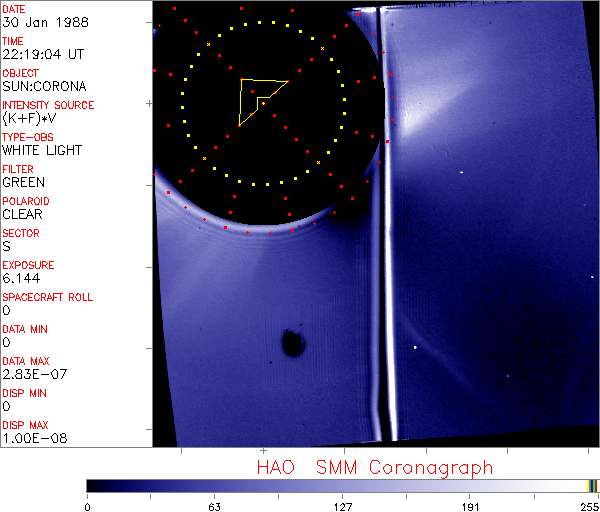
Task: Click the middle of the intensity color bar
Action: tap(338, 485)
